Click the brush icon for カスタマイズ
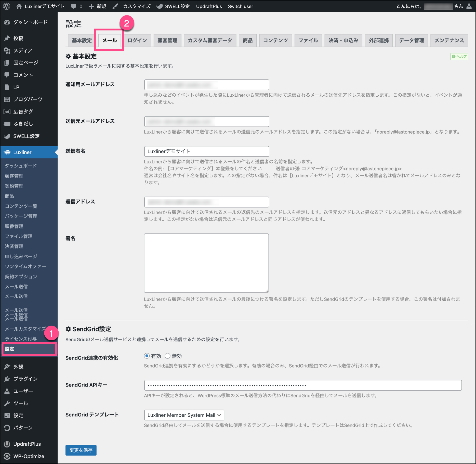 pyautogui.click(x=115, y=6)
